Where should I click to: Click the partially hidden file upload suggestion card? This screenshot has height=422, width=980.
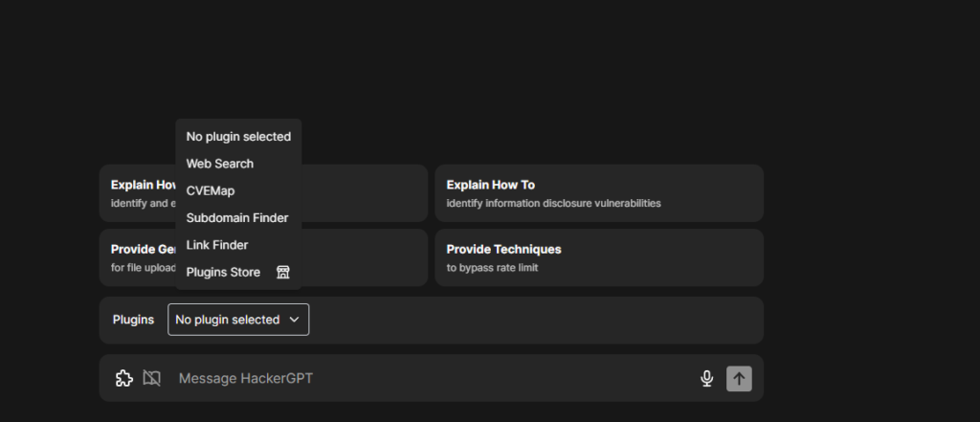tap(365, 257)
